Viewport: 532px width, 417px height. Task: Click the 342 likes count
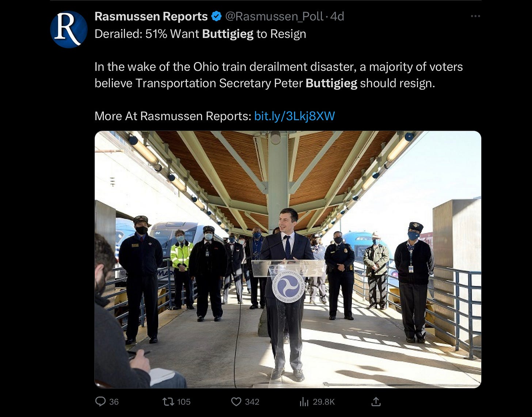point(252,402)
